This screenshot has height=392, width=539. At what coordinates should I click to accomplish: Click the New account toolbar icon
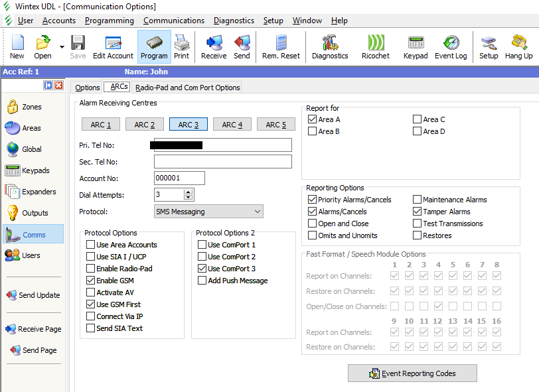coord(17,46)
